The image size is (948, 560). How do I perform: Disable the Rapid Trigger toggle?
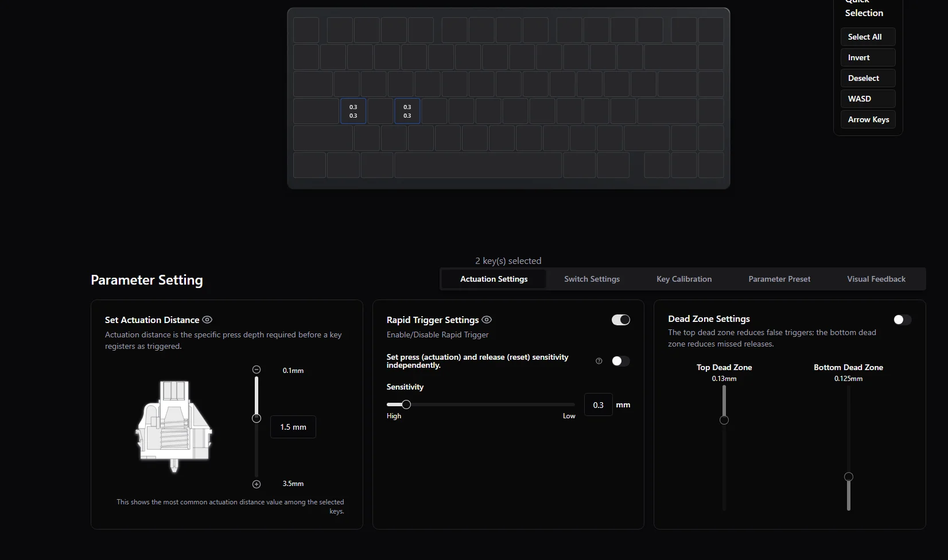(x=621, y=320)
